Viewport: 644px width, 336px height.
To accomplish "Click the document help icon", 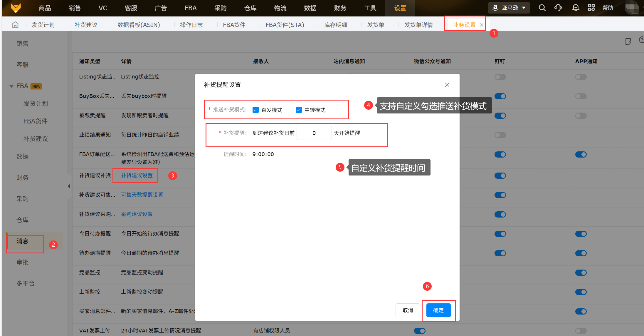I will coord(628,41).
